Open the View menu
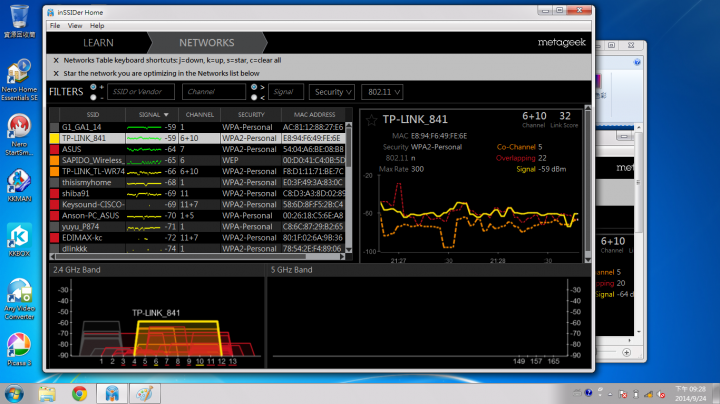720x404 pixels. (x=75, y=26)
